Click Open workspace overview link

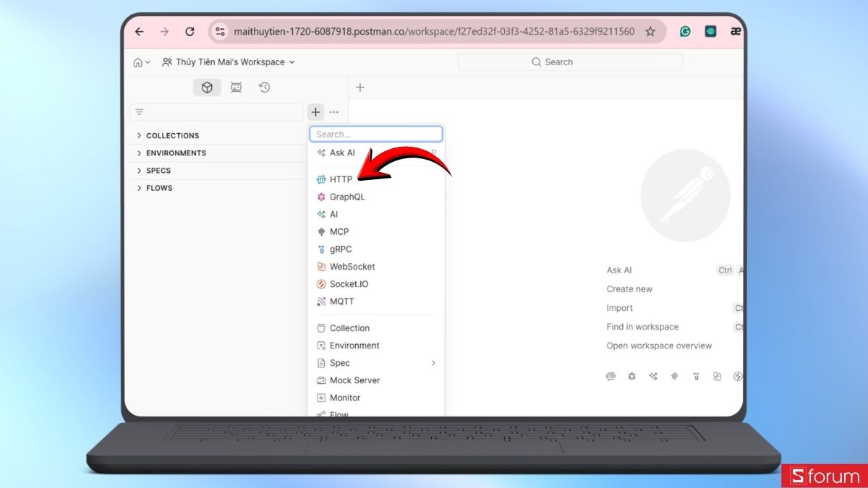659,346
